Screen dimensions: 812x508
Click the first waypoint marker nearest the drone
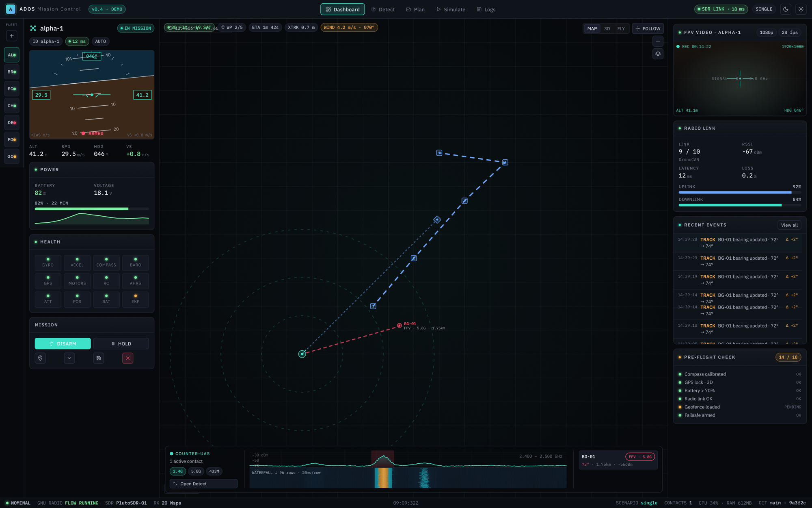373,306
